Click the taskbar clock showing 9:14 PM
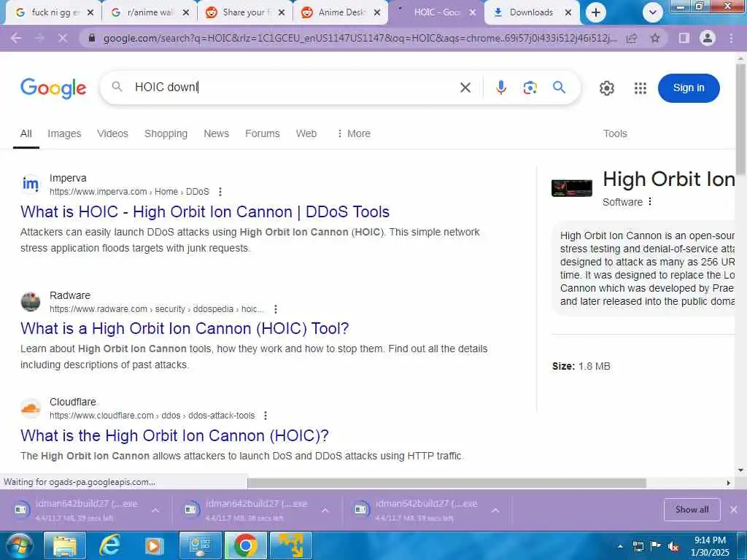 (x=710, y=546)
